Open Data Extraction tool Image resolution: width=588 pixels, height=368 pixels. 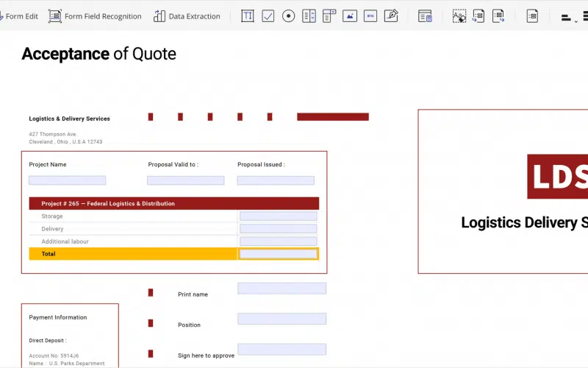pos(187,16)
